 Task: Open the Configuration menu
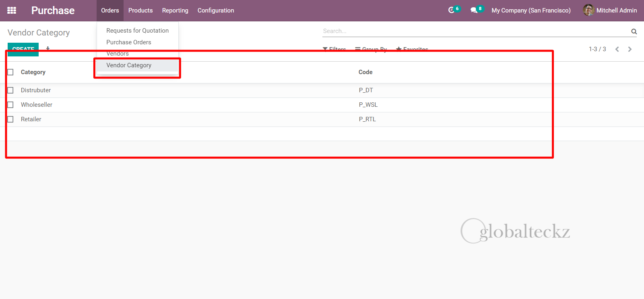pos(216,10)
